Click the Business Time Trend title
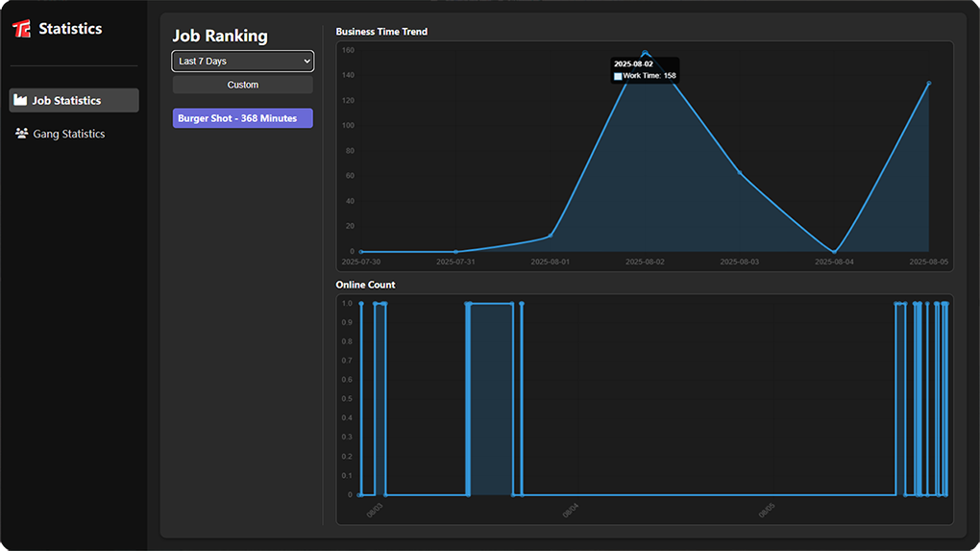Screen dimensions: 980x551 381,32
